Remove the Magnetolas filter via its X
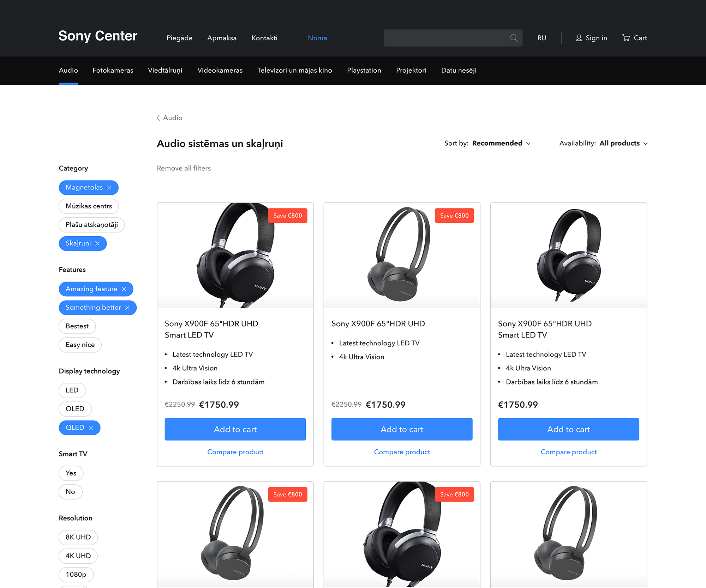Screen dimensions: 706x588 [x=109, y=188]
